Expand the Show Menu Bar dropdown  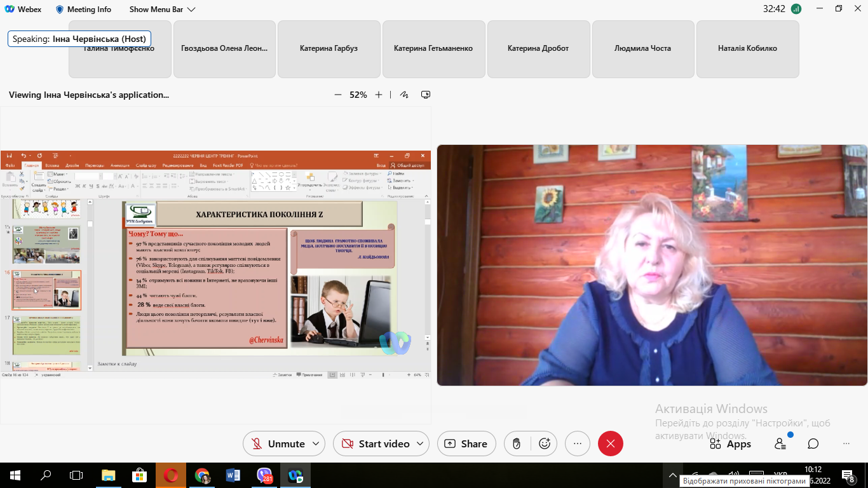coord(162,10)
